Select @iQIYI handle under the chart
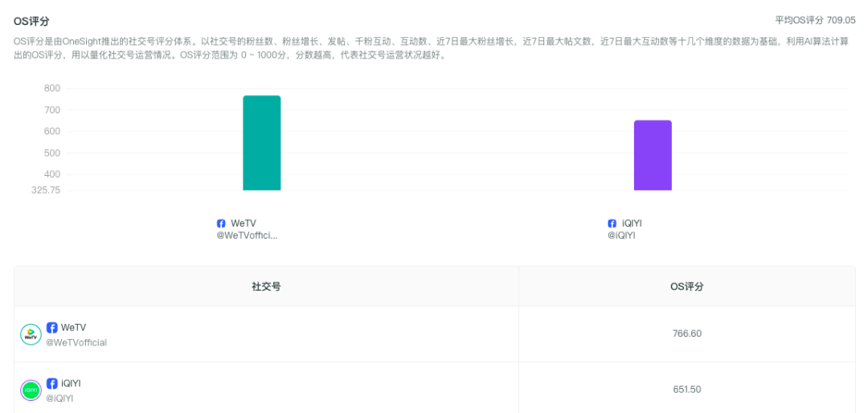Viewport: 868px width, 413px height. (621, 236)
